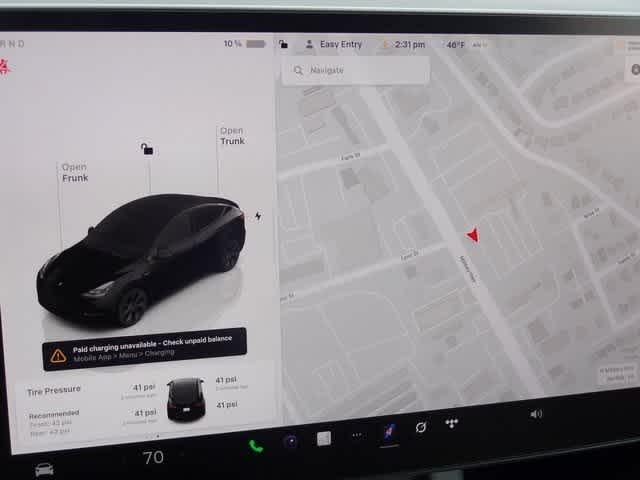Tap the Navigate search field
The height and width of the screenshot is (480, 640).
click(355, 70)
